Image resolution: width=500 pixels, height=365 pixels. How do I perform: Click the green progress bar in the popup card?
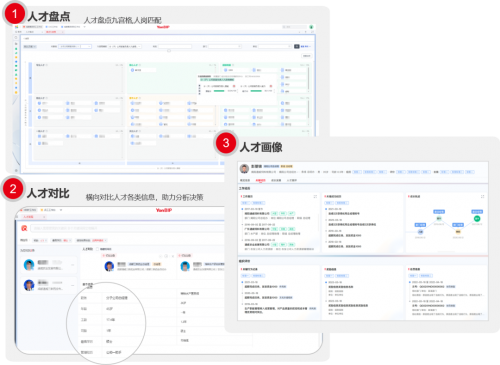219,91
